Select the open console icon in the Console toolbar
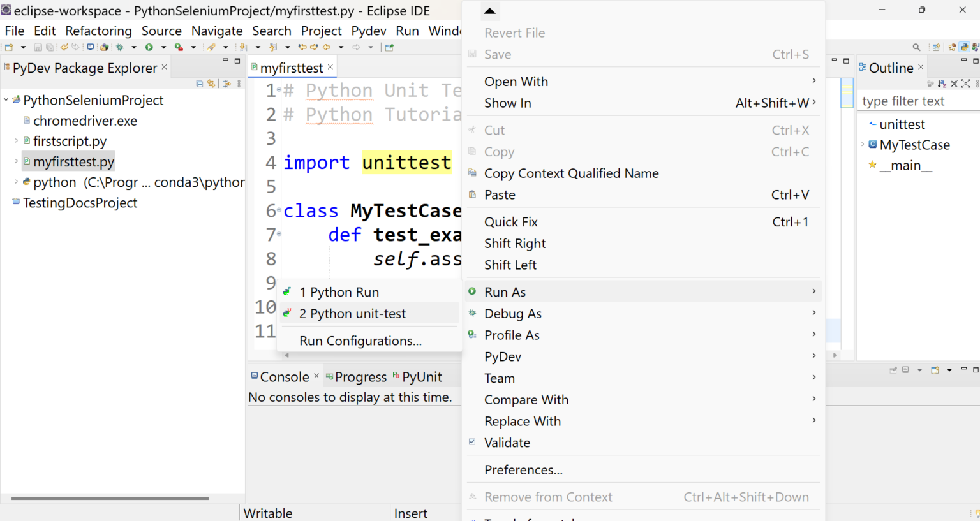This screenshot has width=980, height=521. coord(935,370)
